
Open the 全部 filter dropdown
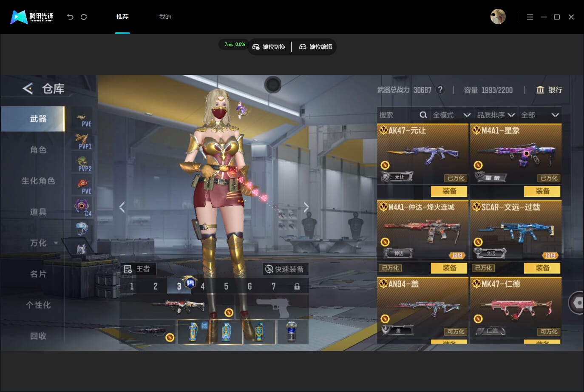coord(540,115)
